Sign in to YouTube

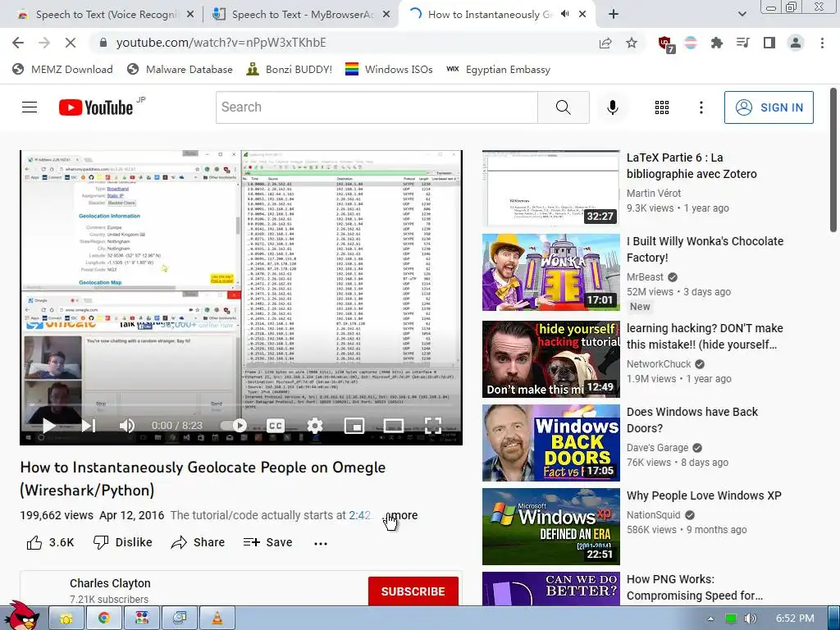tap(769, 107)
